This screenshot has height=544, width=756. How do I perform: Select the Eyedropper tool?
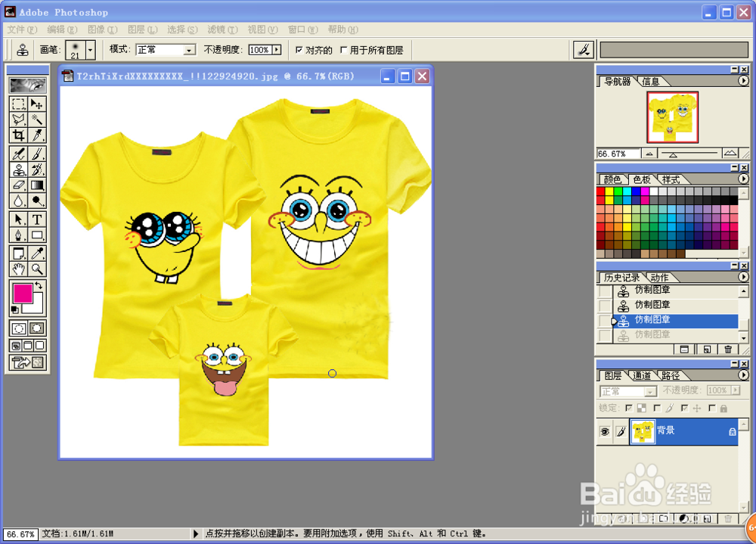(36, 253)
